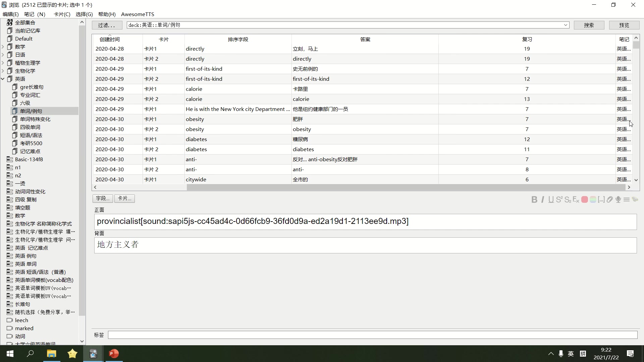Open the Windows Start menu
Image resolution: width=644 pixels, height=362 pixels.
(x=10, y=354)
